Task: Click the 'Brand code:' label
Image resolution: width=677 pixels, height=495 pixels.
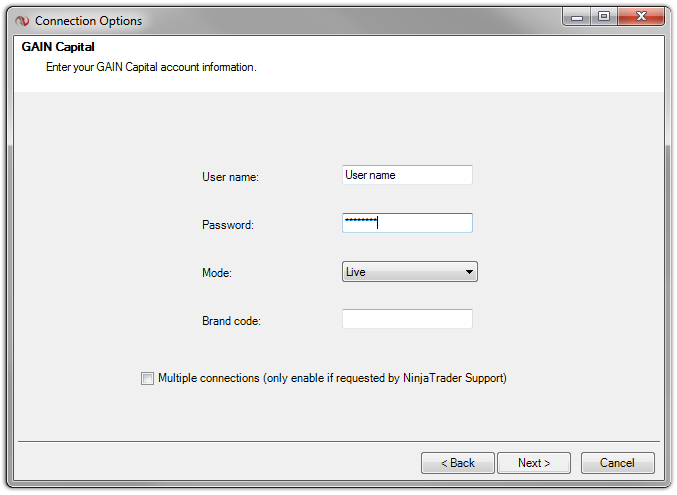Action: (x=231, y=321)
